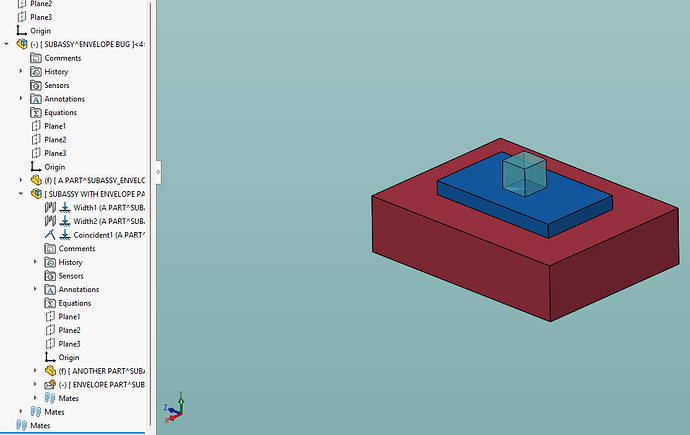Click the A PART^SUBASSY_ENVELOPE component icon

click(36, 180)
